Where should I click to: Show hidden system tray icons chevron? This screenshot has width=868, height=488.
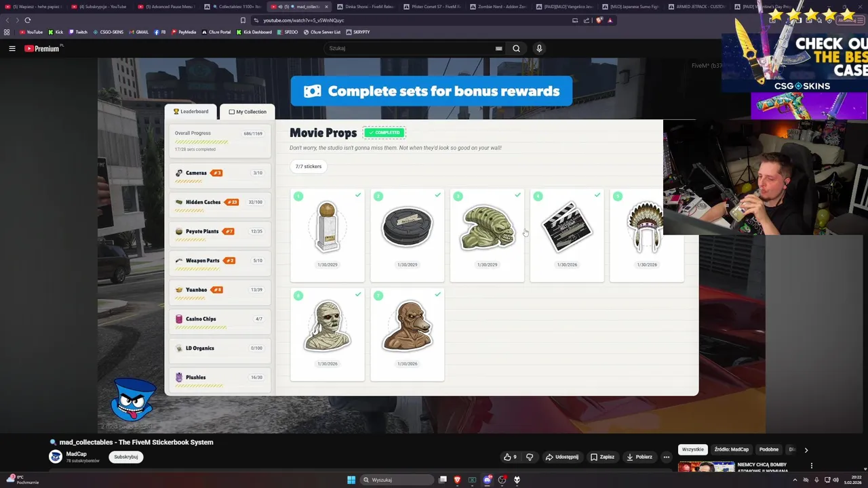tap(795, 480)
